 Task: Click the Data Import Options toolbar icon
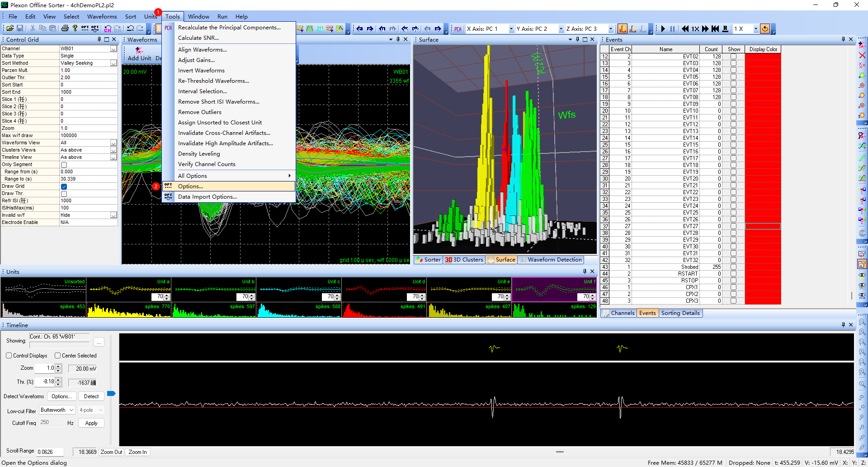tap(95, 29)
